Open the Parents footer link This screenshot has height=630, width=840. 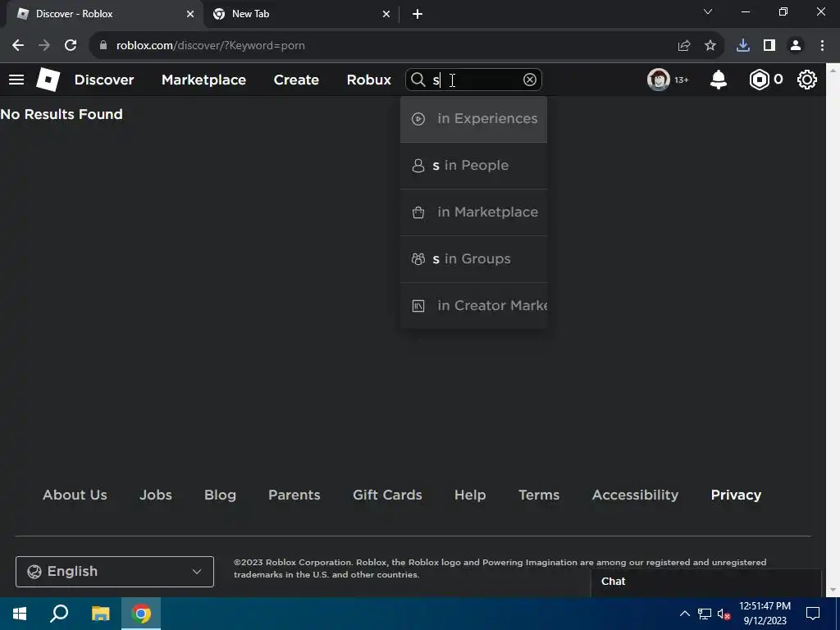coord(294,495)
